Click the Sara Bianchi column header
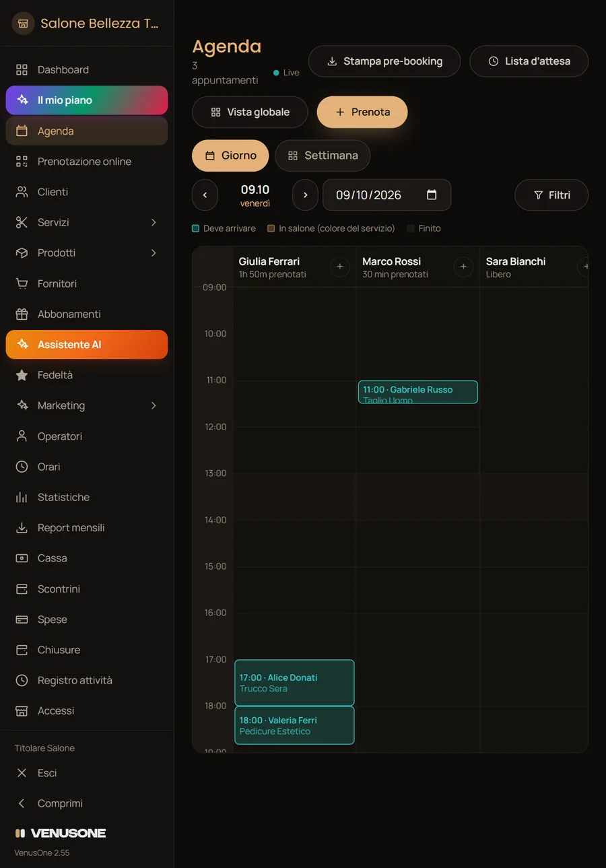This screenshot has height=868, width=606. (x=534, y=267)
